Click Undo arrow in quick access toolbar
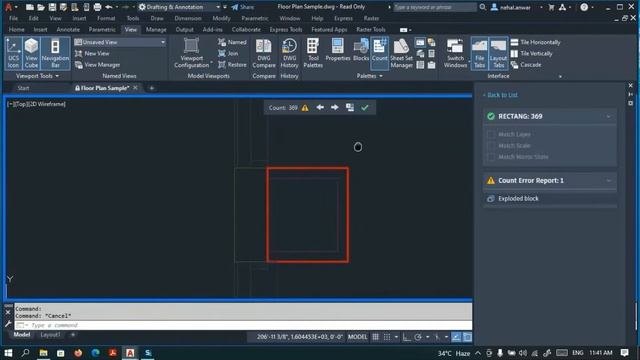Image resolution: width=640 pixels, height=360 pixels. point(109,7)
